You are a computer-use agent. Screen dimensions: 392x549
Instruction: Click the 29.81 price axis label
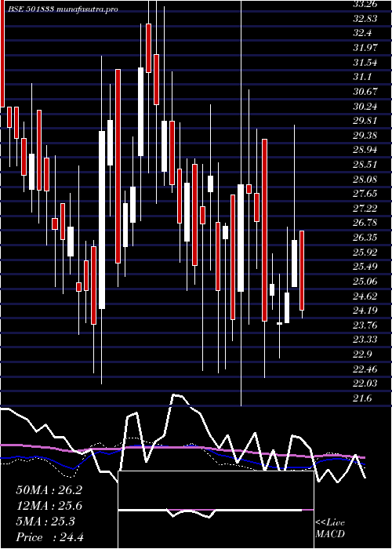[x=365, y=121]
